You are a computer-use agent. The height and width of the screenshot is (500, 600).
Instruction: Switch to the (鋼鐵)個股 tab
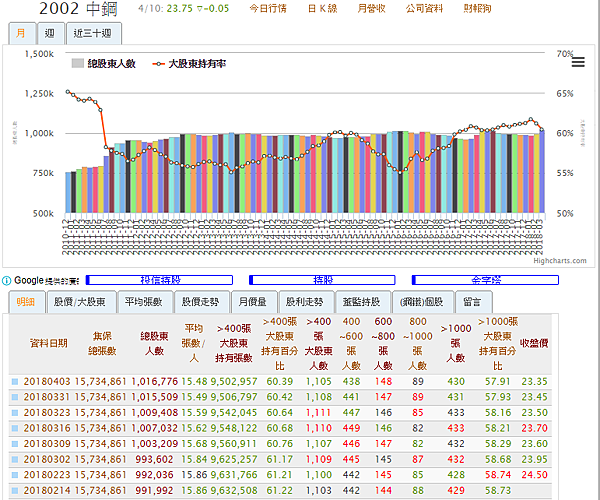[422, 302]
